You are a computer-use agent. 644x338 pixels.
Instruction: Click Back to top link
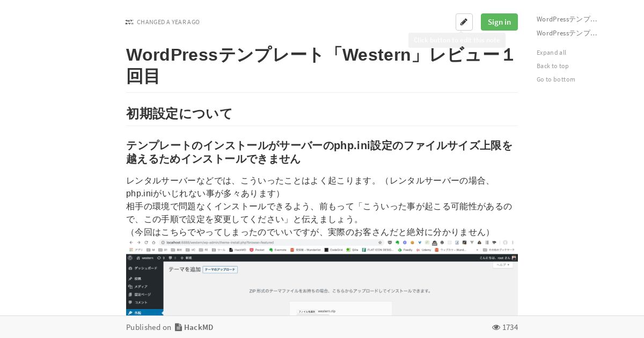coord(552,66)
